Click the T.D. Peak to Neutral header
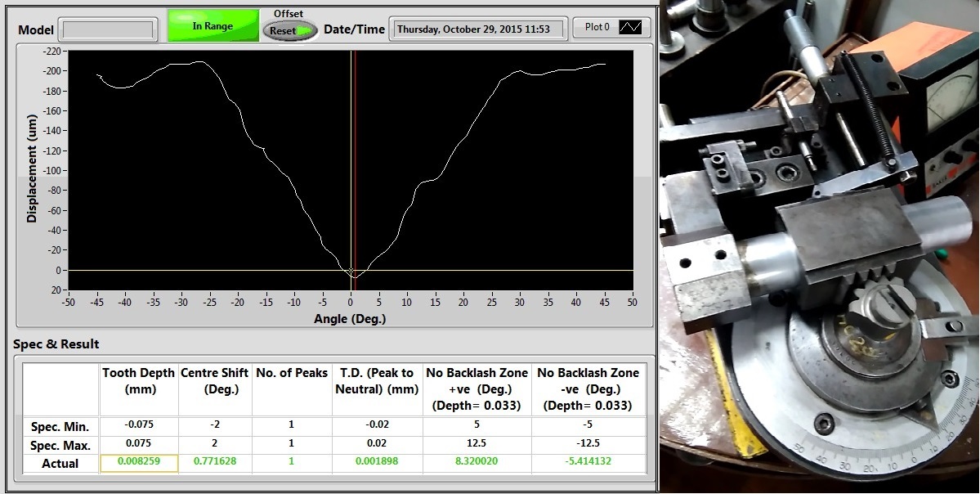The image size is (980, 494). pyautogui.click(x=377, y=381)
